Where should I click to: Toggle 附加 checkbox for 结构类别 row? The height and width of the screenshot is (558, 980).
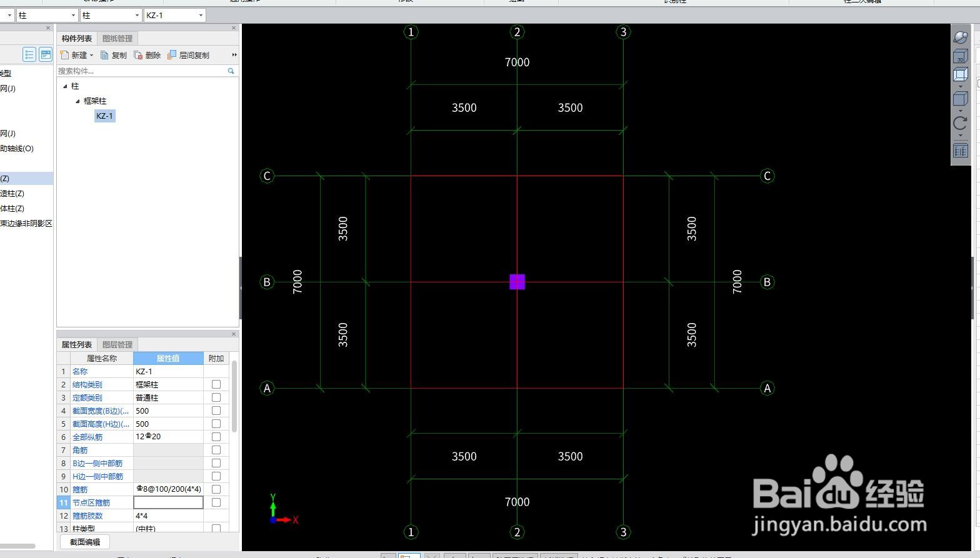pyautogui.click(x=216, y=384)
